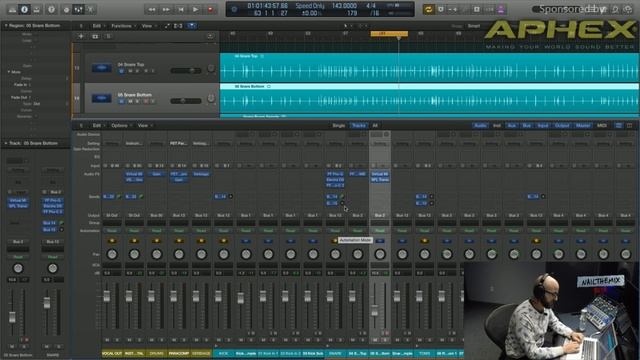Adjust the 04 Snare Top track volume slider
This screenshot has width=640, height=360.
pyautogui.click(x=186, y=71)
